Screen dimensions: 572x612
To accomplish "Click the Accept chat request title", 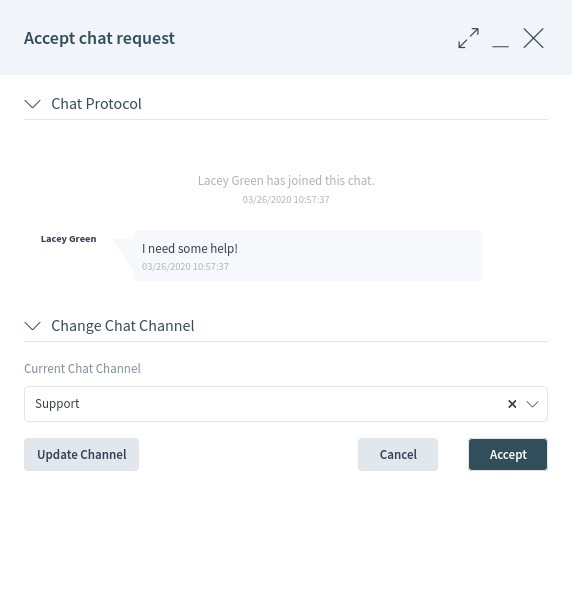I will tap(99, 38).
